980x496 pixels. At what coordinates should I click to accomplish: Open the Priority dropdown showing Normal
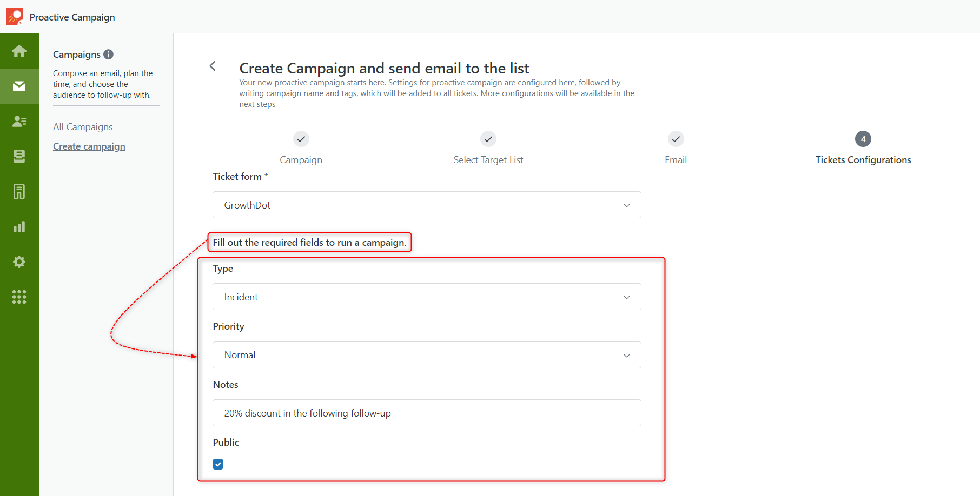click(x=427, y=355)
